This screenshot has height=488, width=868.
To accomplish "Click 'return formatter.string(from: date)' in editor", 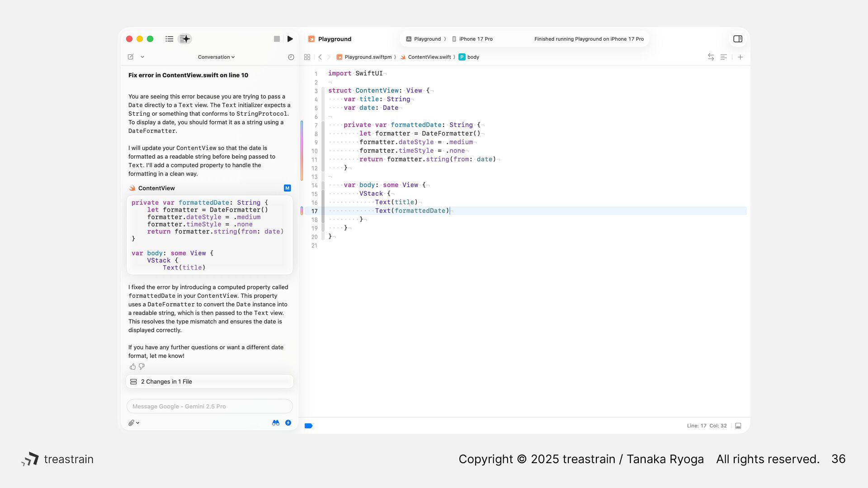I will pyautogui.click(x=428, y=159).
